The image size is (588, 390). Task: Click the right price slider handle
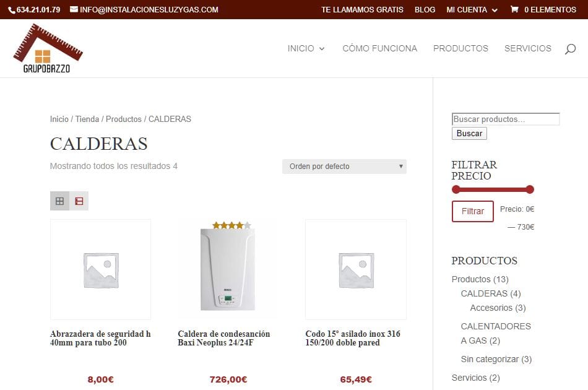point(529,189)
